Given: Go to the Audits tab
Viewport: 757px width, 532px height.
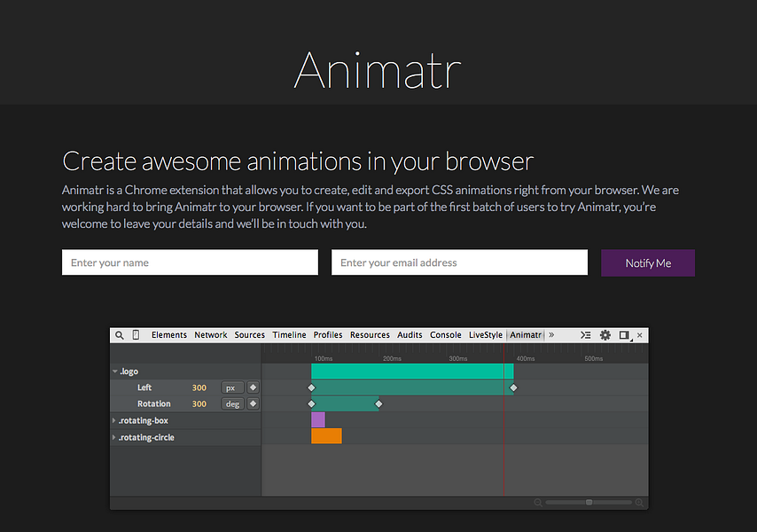Looking at the screenshot, I should tap(410, 335).
